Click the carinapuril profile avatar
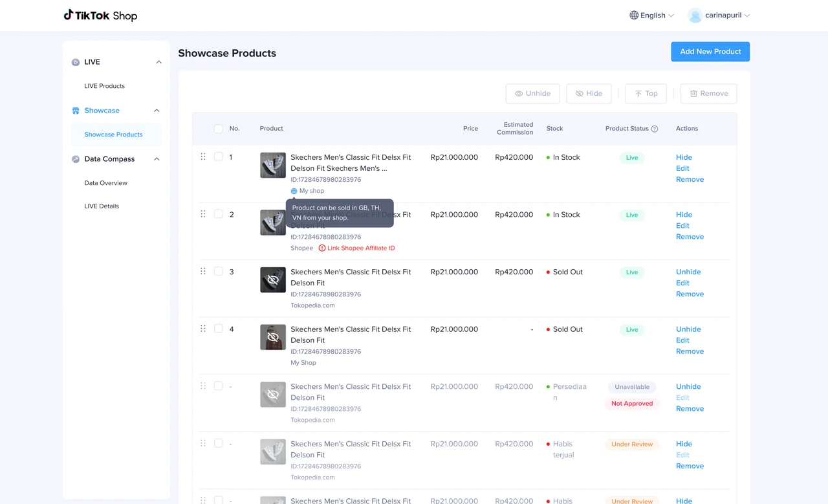 coord(695,16)
